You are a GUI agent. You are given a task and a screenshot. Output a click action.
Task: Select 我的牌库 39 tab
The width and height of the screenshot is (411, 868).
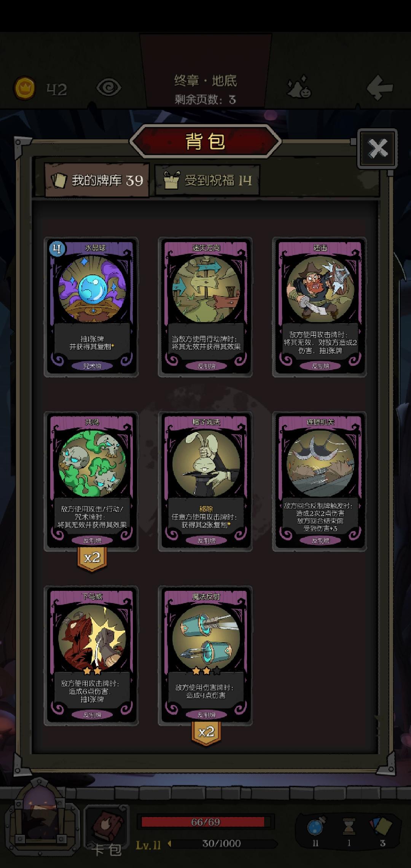click(97, 180)
